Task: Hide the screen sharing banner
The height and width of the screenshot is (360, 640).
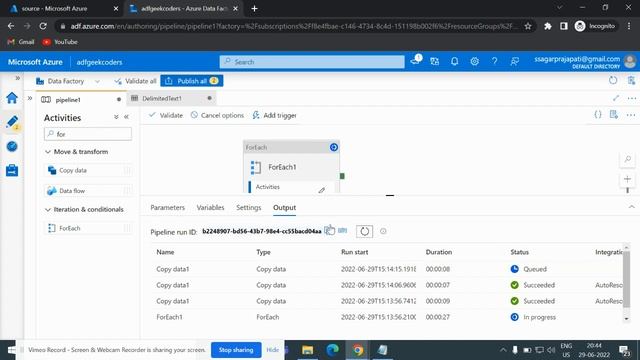Action: tap(272, 350)
